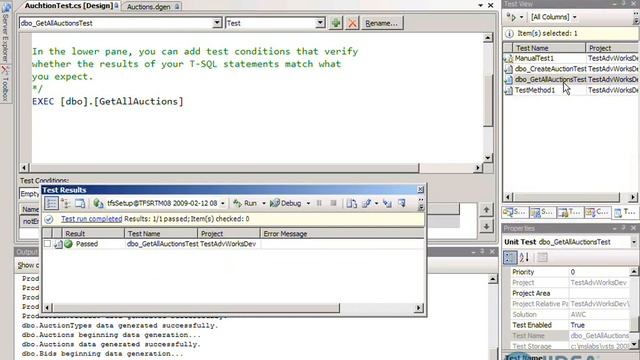Open the Toolbox side tab
Image resolution: width=640 pixels, height=360 pixels.
click(x=5, y=84)
